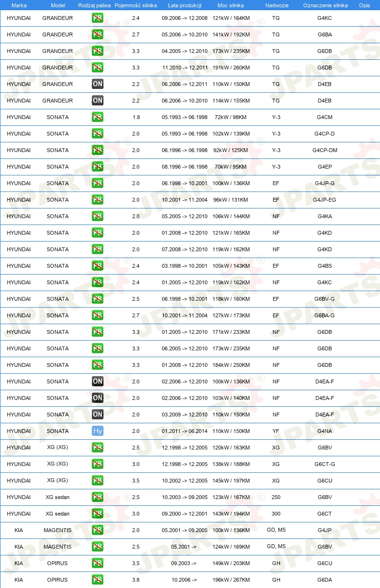Click petrol icon in XG sedan G6CT row
This screenshot has width=380, height=588.
pyautogui.click(x=98, y=514)
